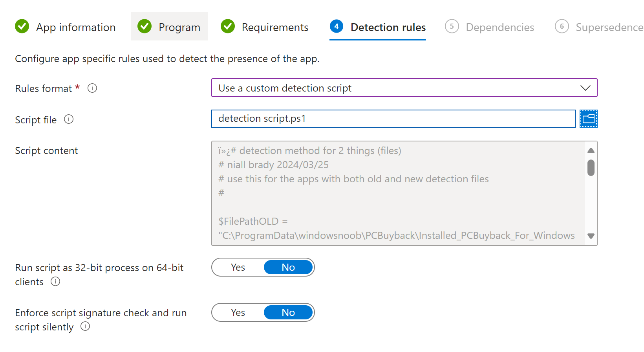Open the script file browse folder icon
Viewport: 644px width, 352px height.
point(588,119)
